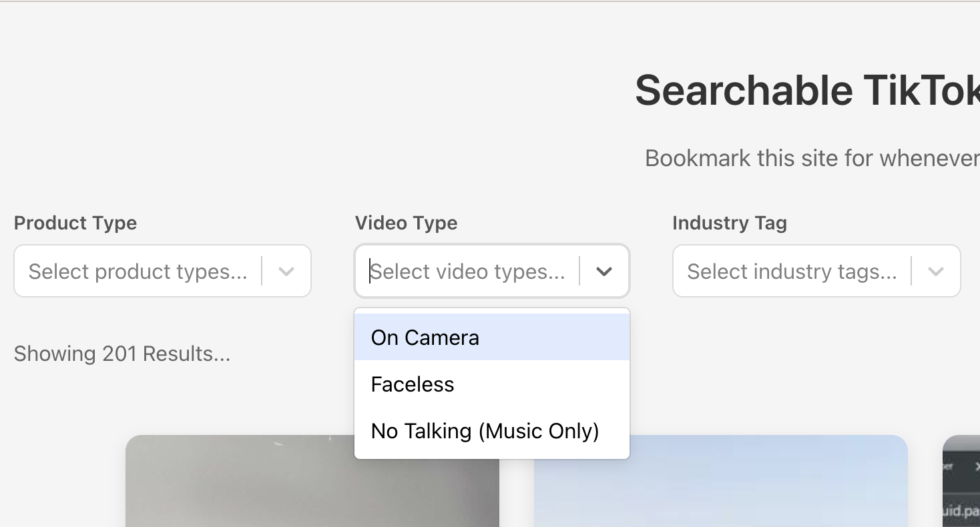Image resolution: width=980 pixels, height=527 pixels.
Task: Click the 'Searchable TikTok' heading
Action: (807, 91)
